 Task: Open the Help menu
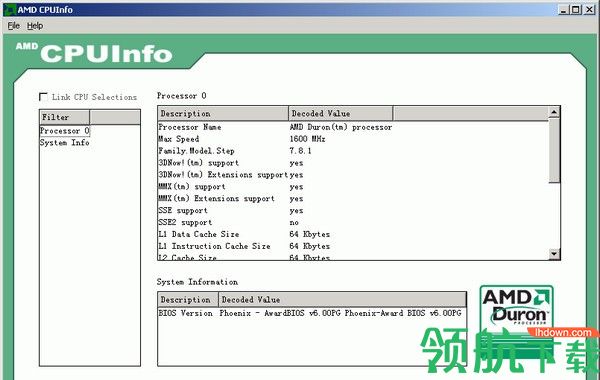point(35,26)
